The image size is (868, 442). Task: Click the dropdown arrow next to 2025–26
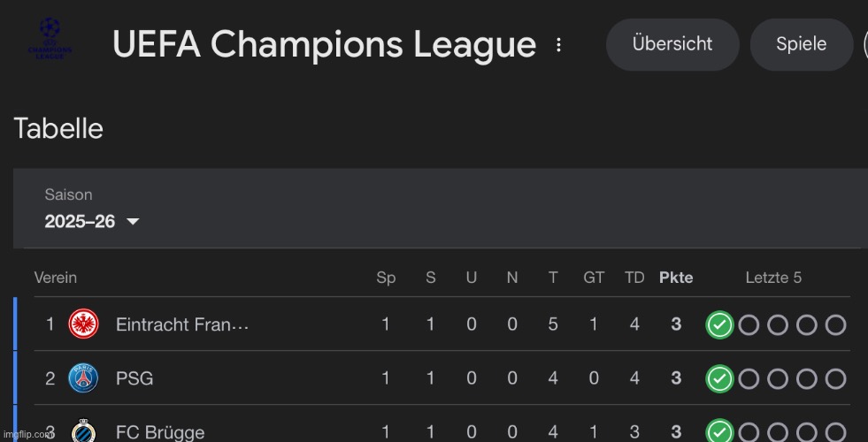[x=133, y=222]
